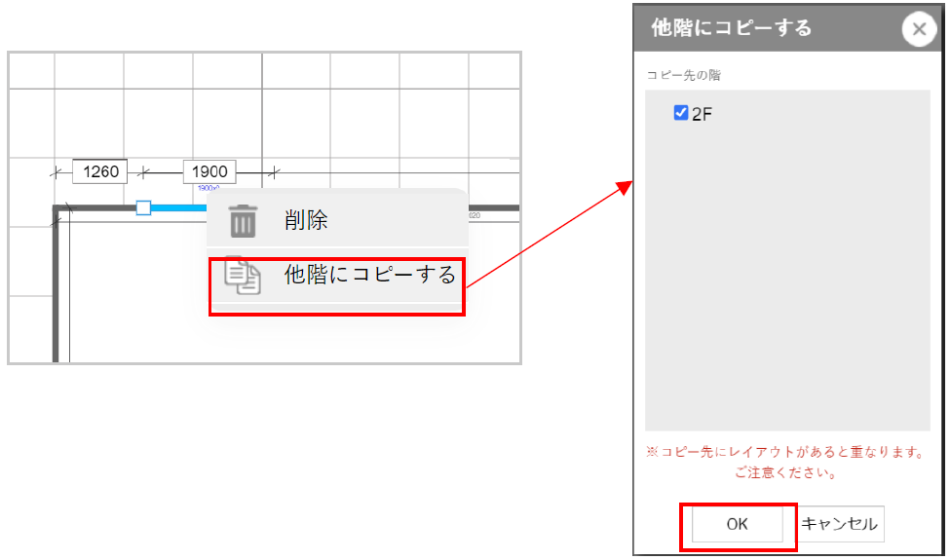Screen dimensions: 950x560
Task: Click the copy-pages icon in context menu
Action: [243, 276]
